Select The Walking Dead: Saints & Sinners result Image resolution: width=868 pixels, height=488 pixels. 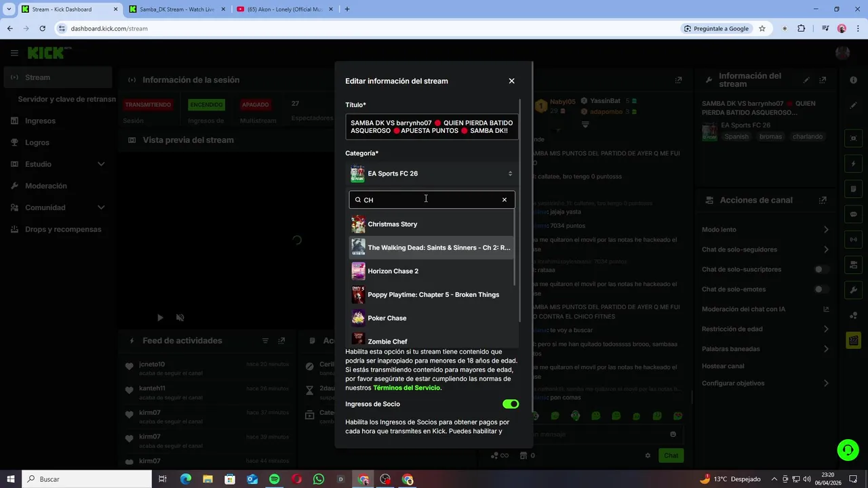[x=431, y=247]
